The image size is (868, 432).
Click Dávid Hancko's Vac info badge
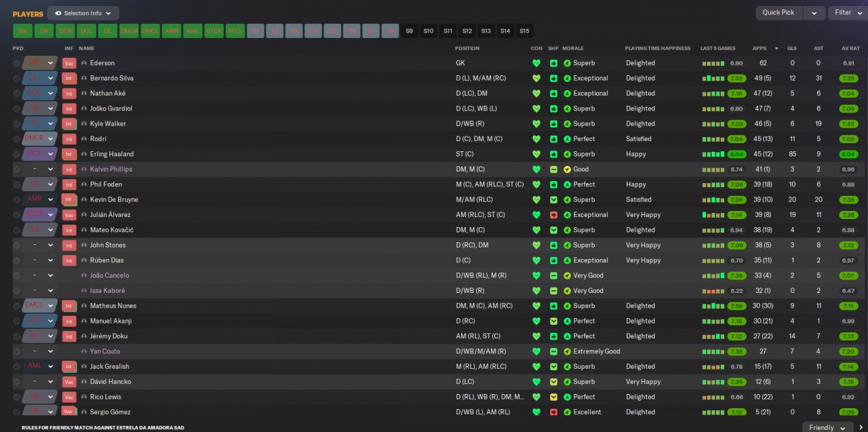68,382
